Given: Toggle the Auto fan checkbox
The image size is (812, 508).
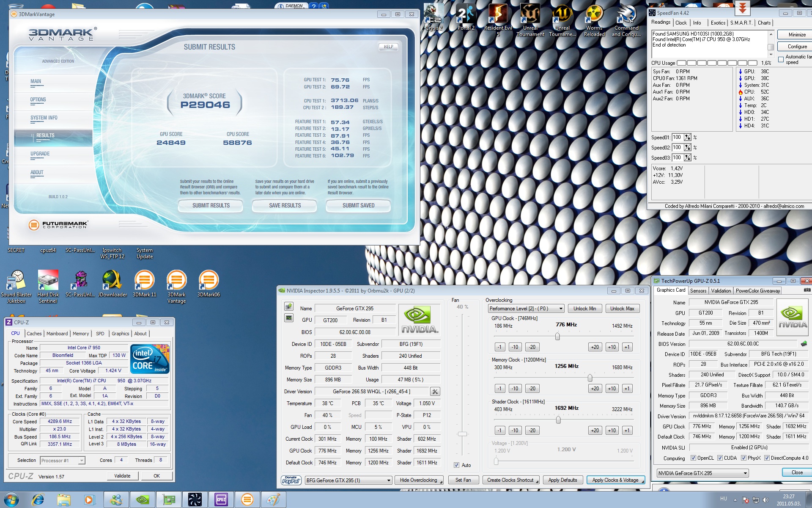Looking at the screenshot, I should click(x=457, y=465).
